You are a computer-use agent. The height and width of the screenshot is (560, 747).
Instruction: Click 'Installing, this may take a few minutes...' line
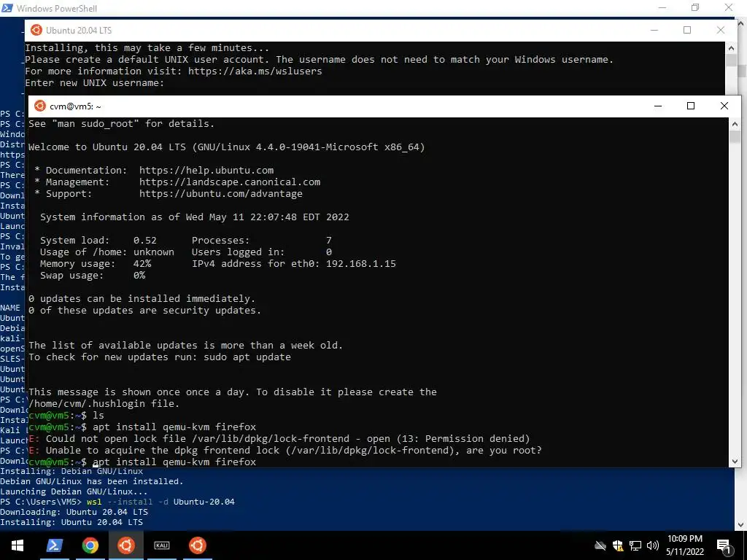(x=147, y=47)
